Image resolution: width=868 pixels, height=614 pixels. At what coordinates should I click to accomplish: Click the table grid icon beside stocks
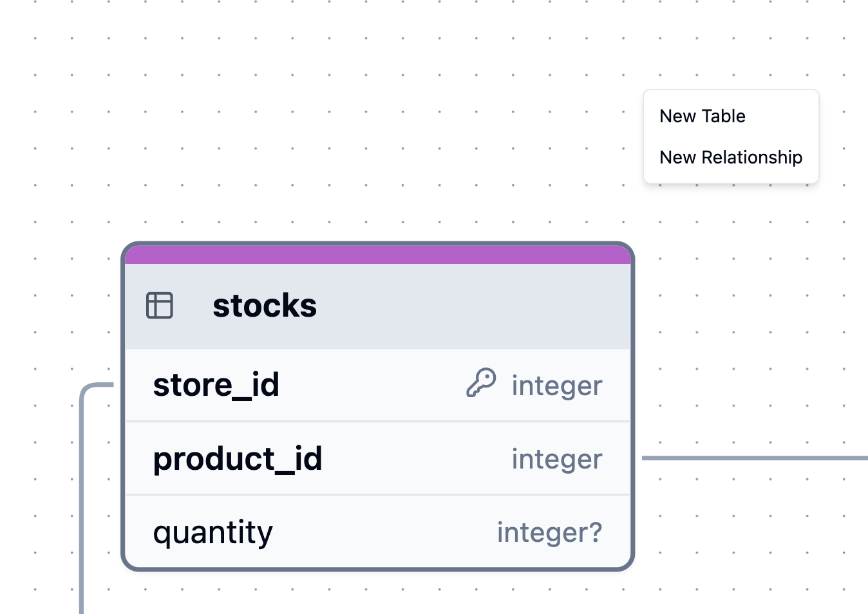tap(160, 305)
